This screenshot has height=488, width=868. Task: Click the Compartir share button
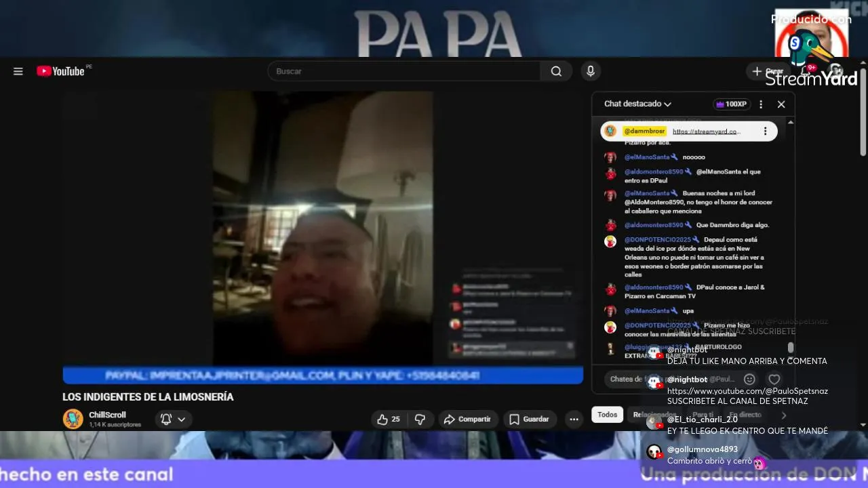pyautogui.click(x=468, y=420)
